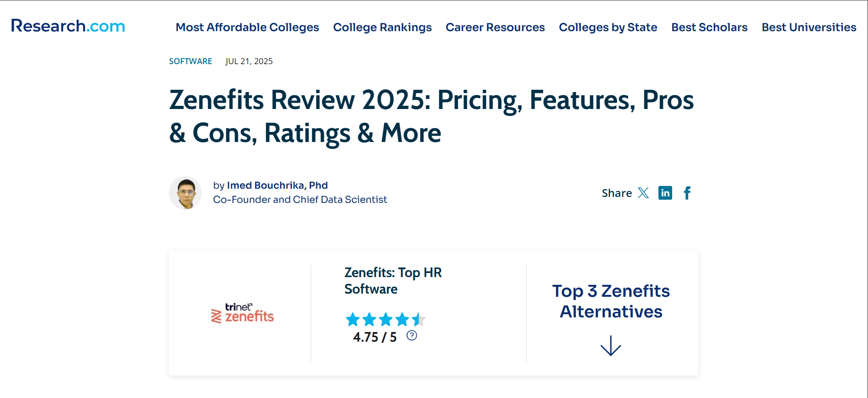The image size is (868, 398).
Task: Share the article on X
Action: pos(643,193)
